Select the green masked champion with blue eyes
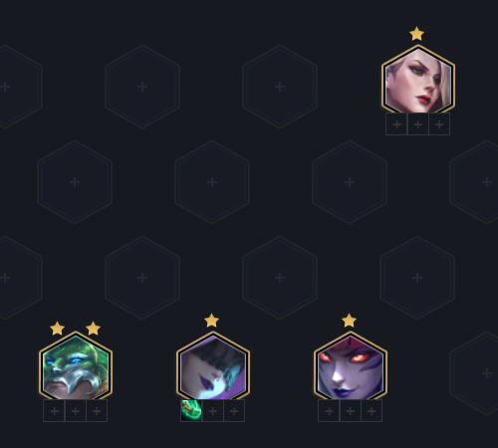The width and height of the screenshot is (498, 448). 76,366
